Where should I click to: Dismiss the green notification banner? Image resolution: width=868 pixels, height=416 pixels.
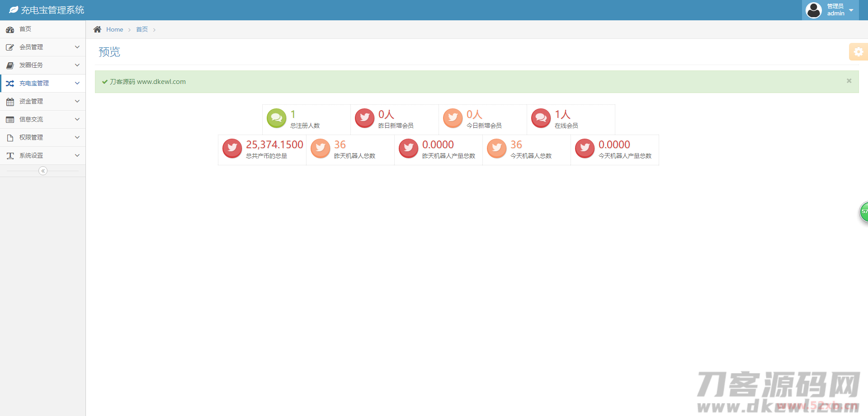click(849, 81)
